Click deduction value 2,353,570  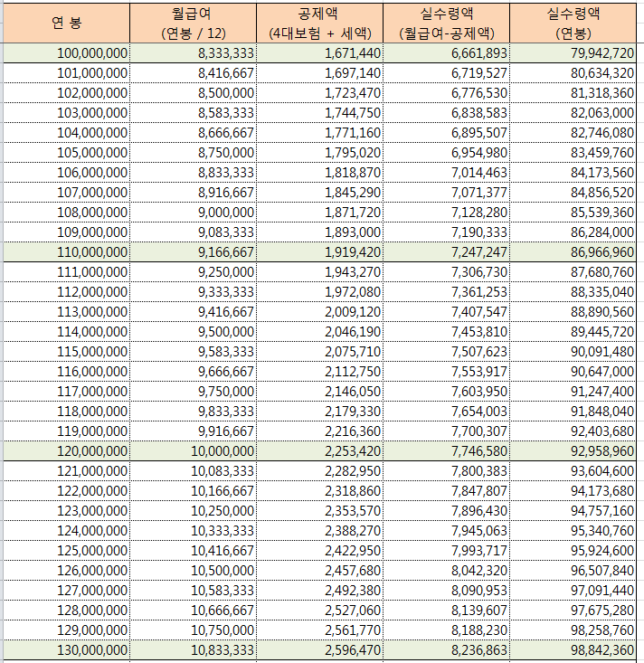click(x=319, y=510)
